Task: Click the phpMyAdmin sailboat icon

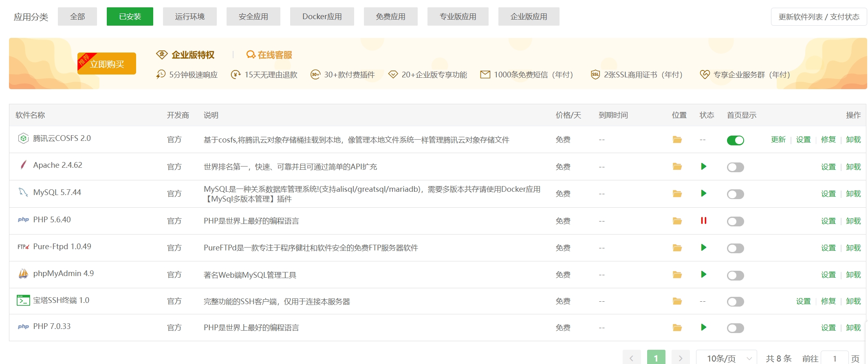Action: click(23, 274)
